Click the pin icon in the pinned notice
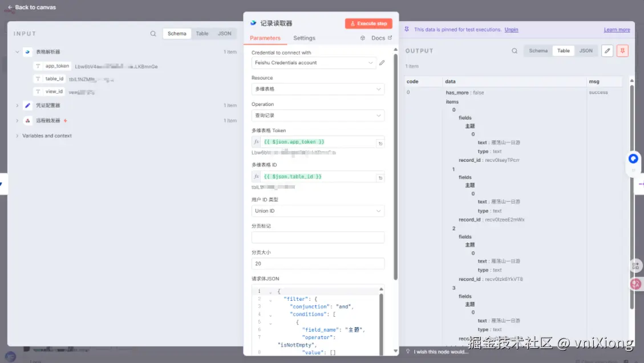Screen dimensions: 644x363 tap(407, 30)
